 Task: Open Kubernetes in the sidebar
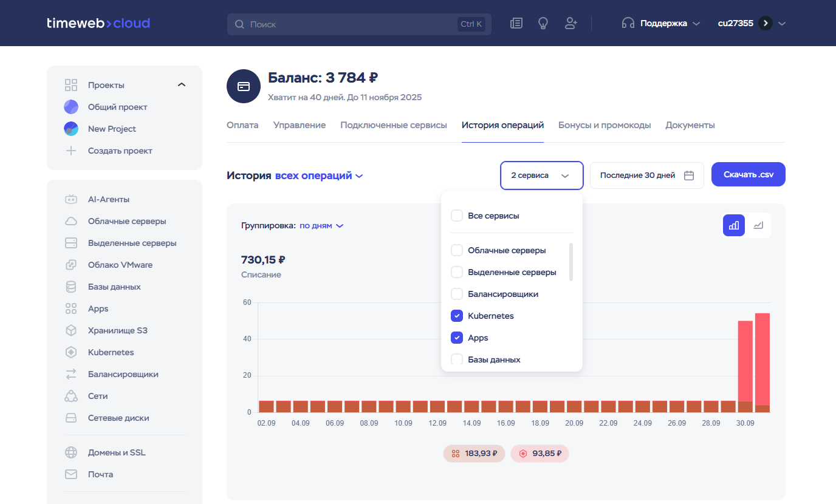click(111, 352)
